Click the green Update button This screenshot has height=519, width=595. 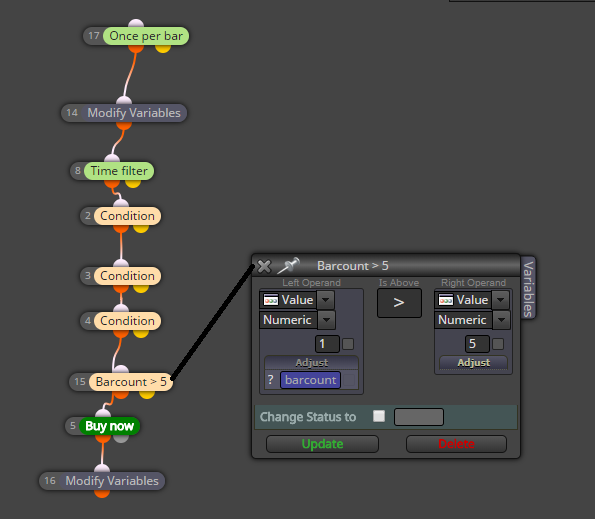[323, 444]
